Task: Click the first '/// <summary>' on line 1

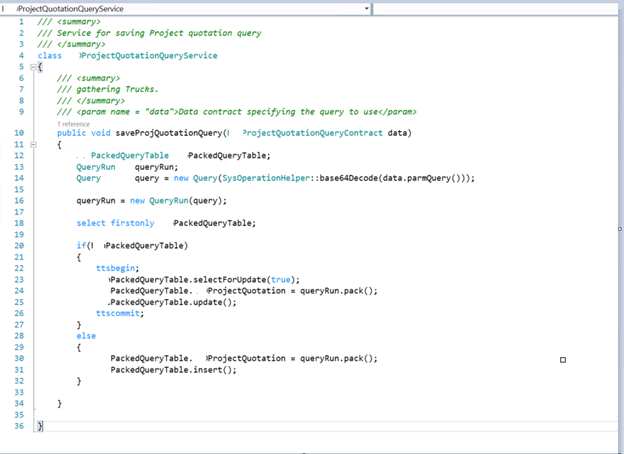Action: pos(69,22)
